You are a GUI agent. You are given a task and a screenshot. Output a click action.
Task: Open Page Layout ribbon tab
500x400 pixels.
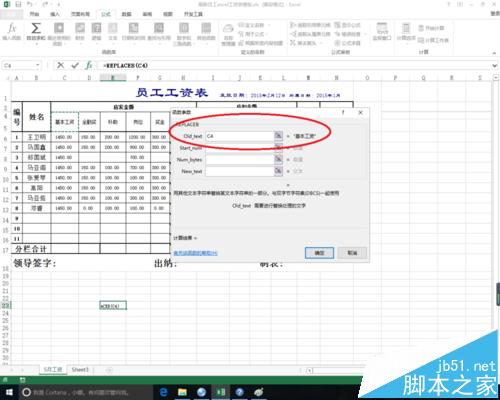click(80, 14)
